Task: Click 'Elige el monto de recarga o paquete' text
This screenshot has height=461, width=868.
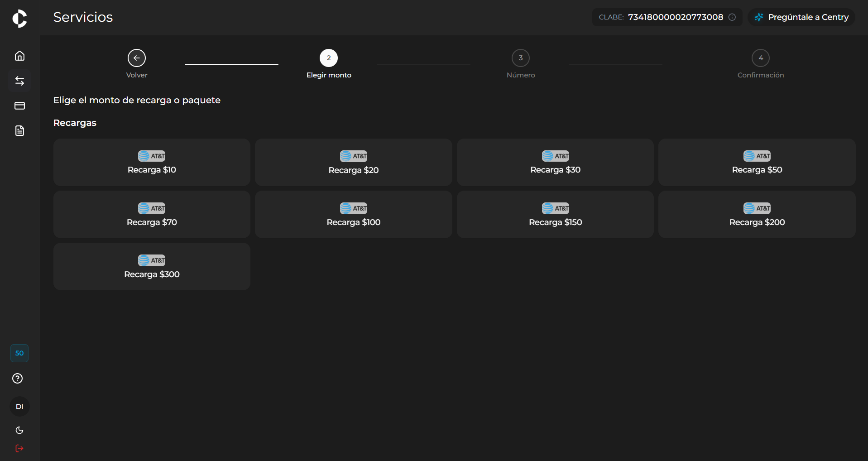Action: pos(137,100)
